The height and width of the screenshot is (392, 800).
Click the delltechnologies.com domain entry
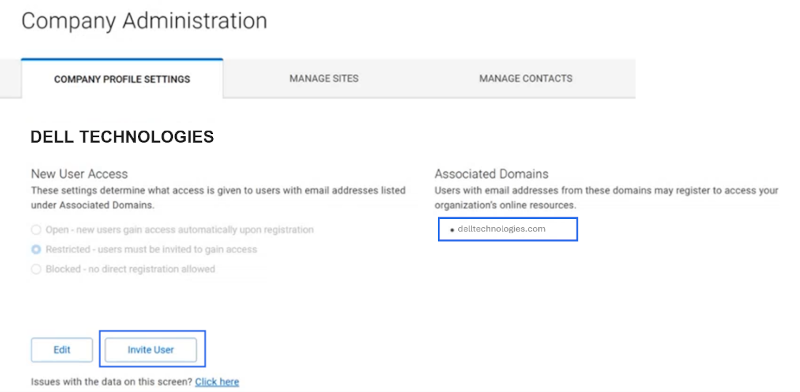click(x=502, y=229)
